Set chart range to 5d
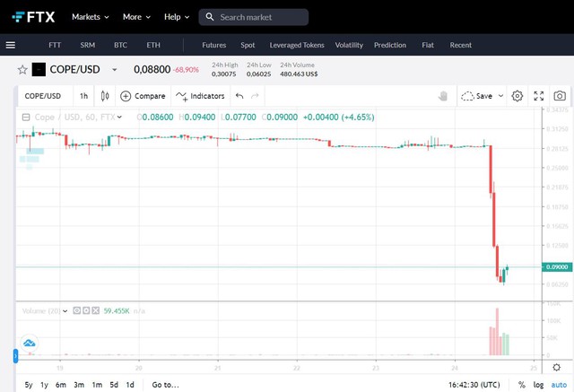 (x=114, y=385)
